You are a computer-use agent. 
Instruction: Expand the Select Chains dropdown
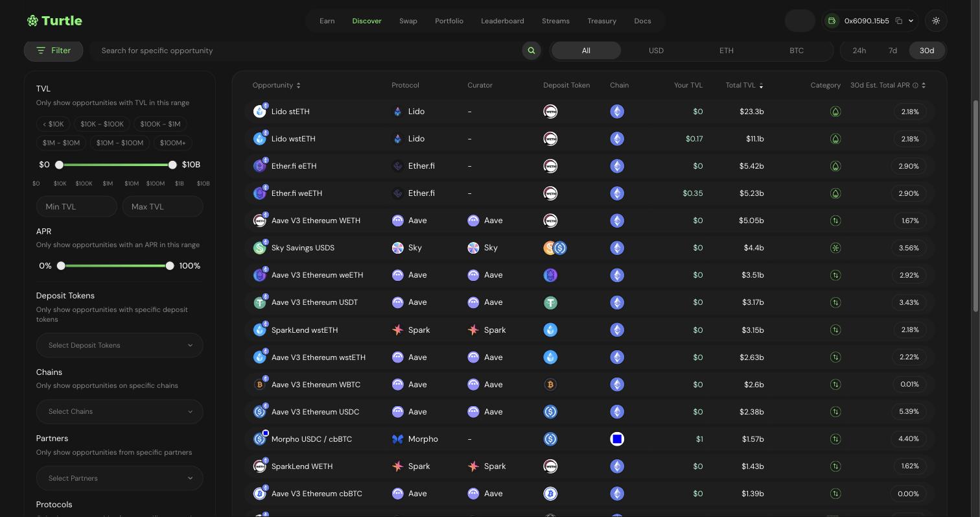pyautogui.click(x=119, y=411)
